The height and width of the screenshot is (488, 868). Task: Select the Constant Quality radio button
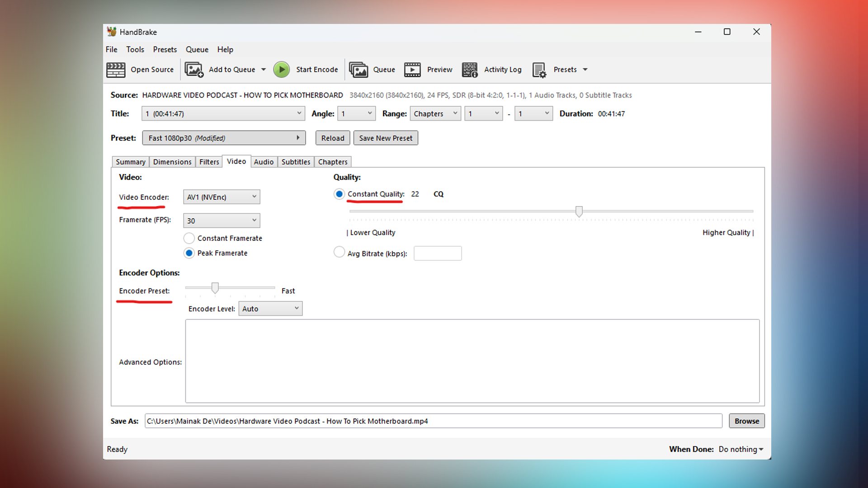(x=339, y=194)
